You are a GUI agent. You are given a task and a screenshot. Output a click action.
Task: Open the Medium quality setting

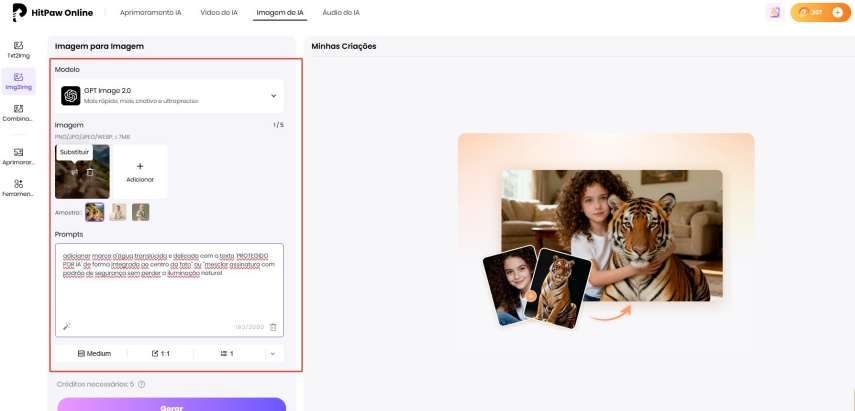click(x=94, y=353)
